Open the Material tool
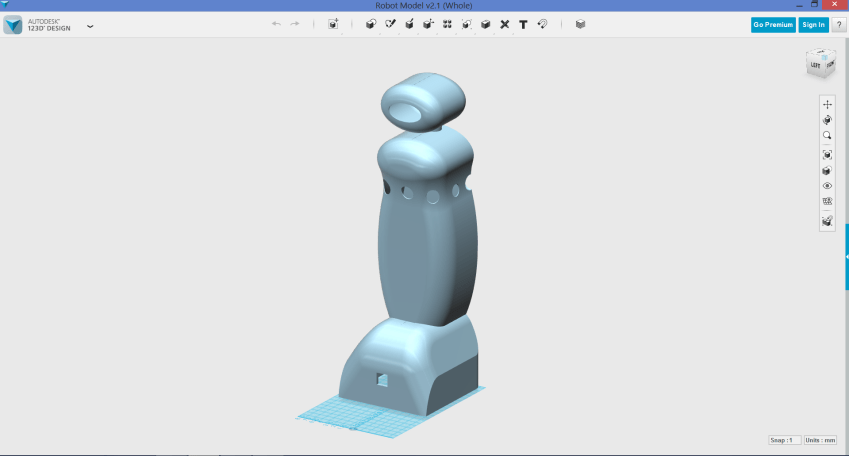Screen dimensions: 849x456 580,24
